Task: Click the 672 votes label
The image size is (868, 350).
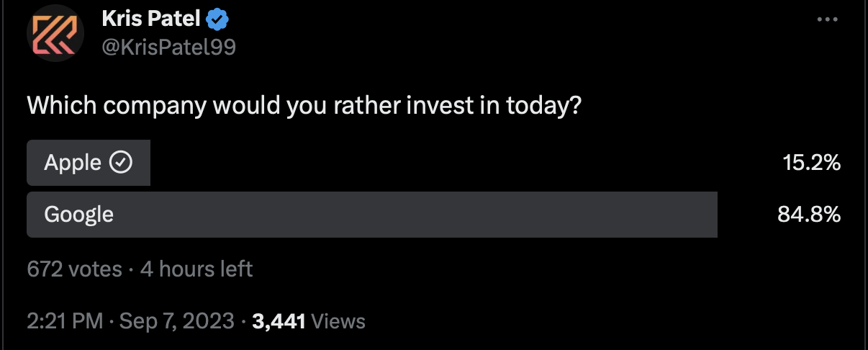Action: click(x=74, y=269)
